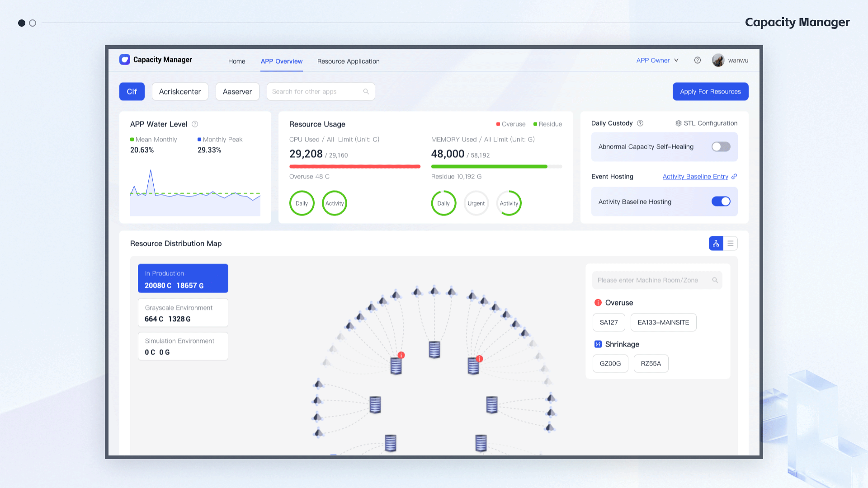Click the help question mark icon in header
Screen dimensions: 868x488
click(x=698, y=60)
